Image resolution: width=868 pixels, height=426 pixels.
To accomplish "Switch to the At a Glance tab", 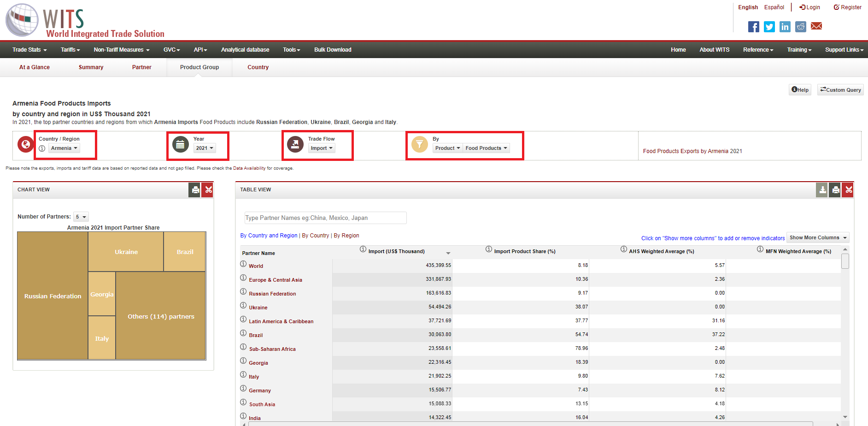I will (35, 67).
